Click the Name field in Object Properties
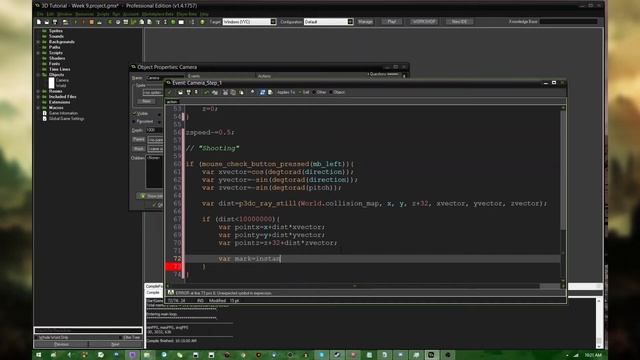Screen dimensions: 640x360 tap(164, 78)
